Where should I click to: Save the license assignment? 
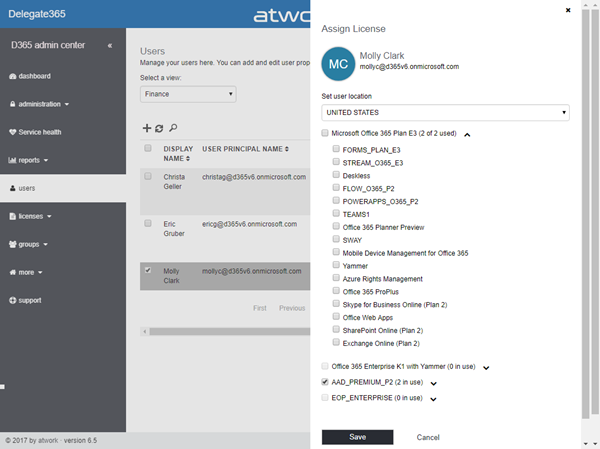click(357, 437)
